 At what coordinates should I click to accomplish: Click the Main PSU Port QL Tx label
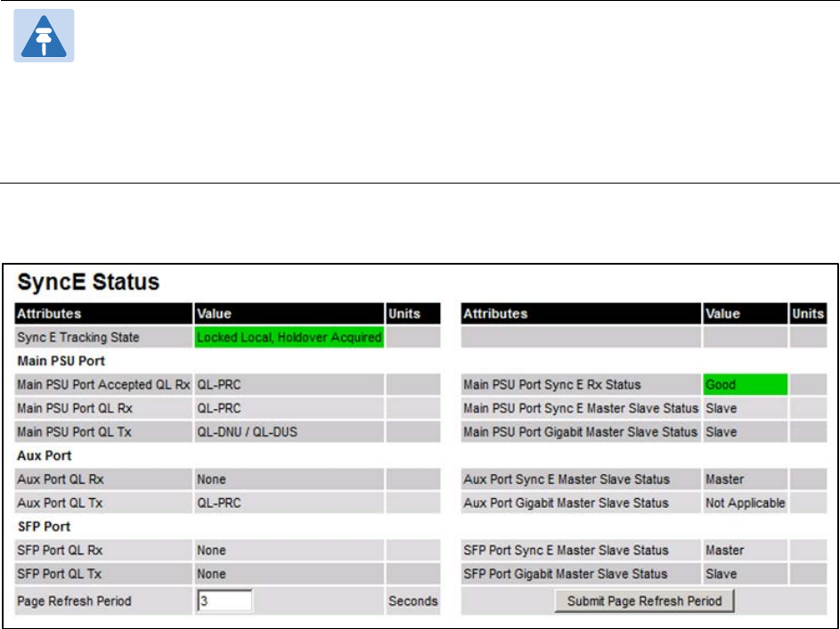click(74, 432)
